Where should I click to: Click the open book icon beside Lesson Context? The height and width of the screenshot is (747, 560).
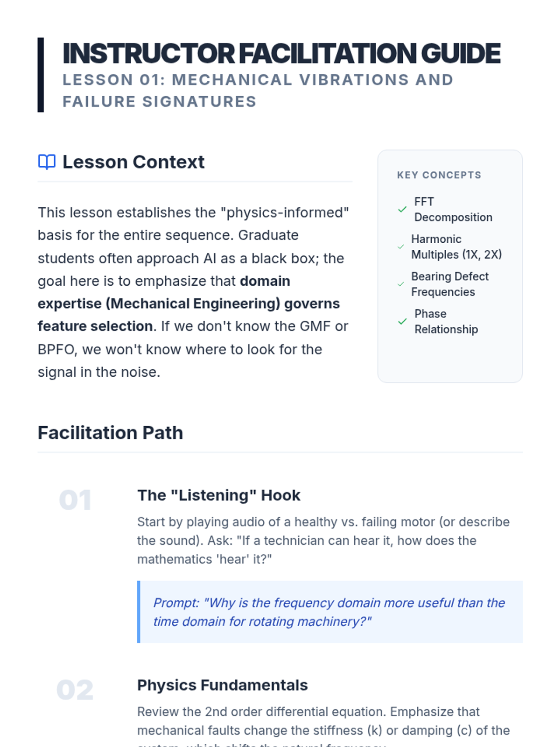[47, 162]
